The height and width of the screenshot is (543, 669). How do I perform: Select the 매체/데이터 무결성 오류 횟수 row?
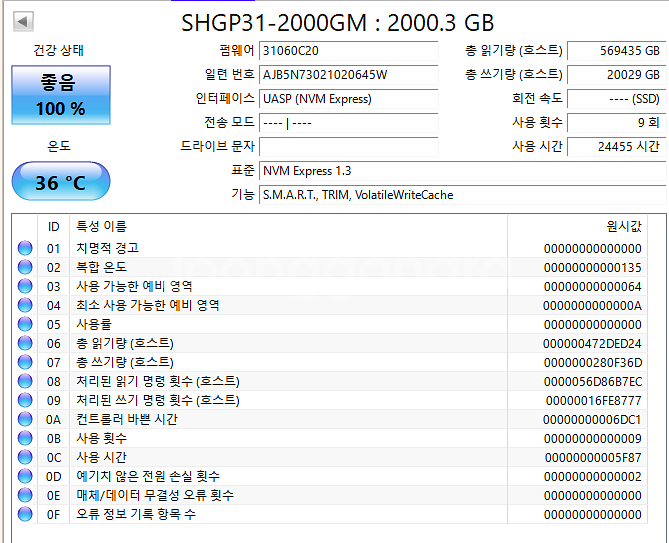[x=330, y=495]
